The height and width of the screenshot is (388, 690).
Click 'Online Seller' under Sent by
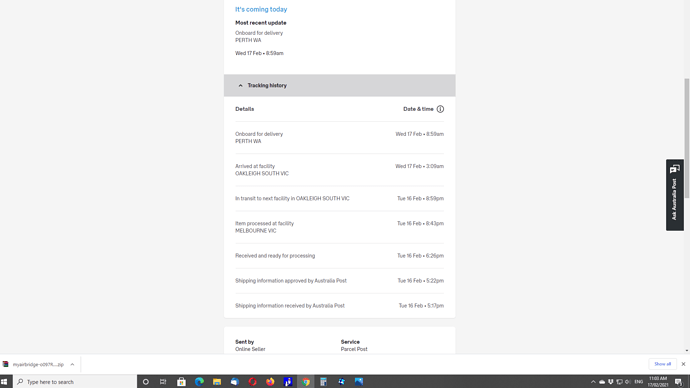click(250, 349)
